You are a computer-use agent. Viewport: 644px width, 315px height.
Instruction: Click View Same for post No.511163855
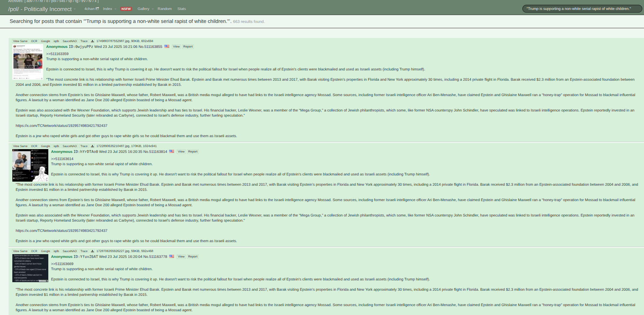point(20,41)
